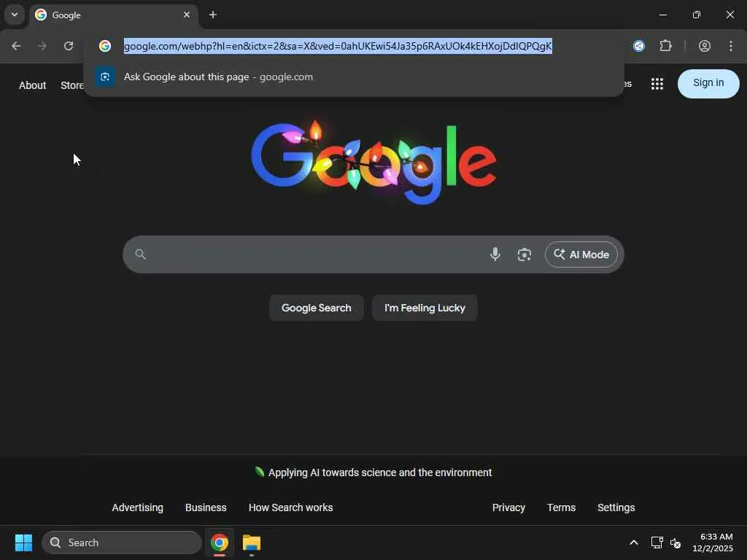Viewport: 747px width, 560px height.
Task: Close the Google tab
Action: [187, 15]
